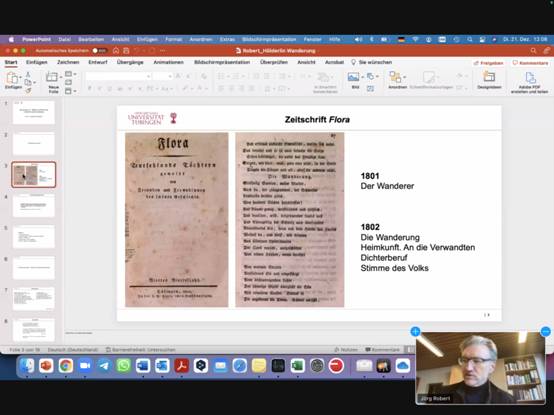Open WhatsApp from the dock
Image resolution: width=554 pixels, height=415 pixels.
pyautogui.click(x=124, y=366)
